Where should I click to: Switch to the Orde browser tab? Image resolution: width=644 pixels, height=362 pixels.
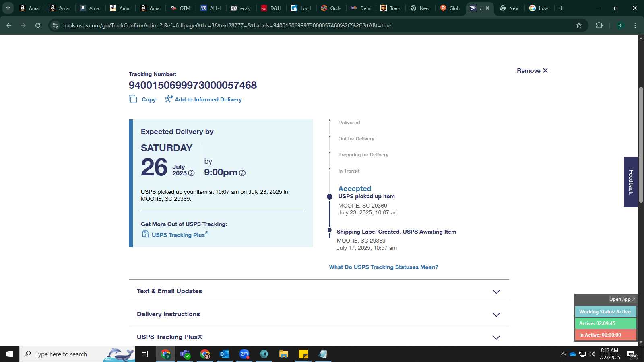tap(331, 8)
